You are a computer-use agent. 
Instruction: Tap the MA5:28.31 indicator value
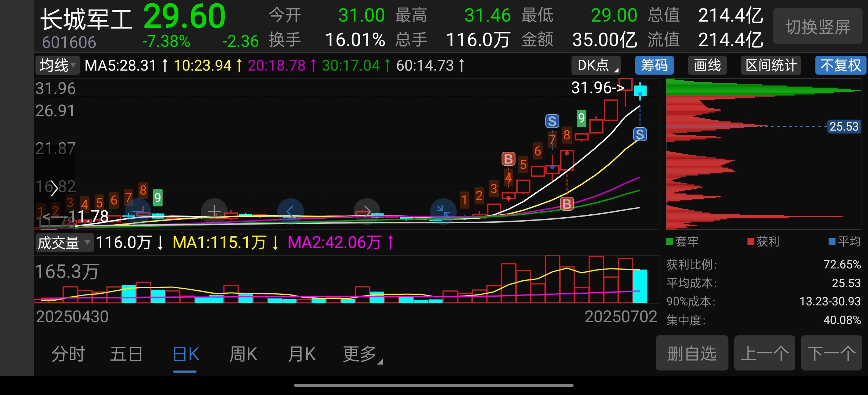(x=121, y=66)
